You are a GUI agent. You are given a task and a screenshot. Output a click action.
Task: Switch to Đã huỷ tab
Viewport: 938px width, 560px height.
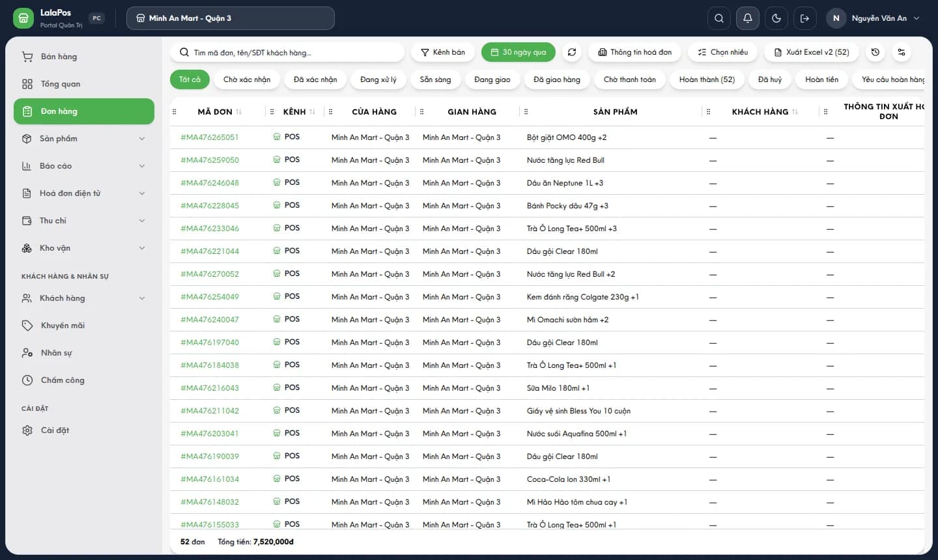point(770,79)
